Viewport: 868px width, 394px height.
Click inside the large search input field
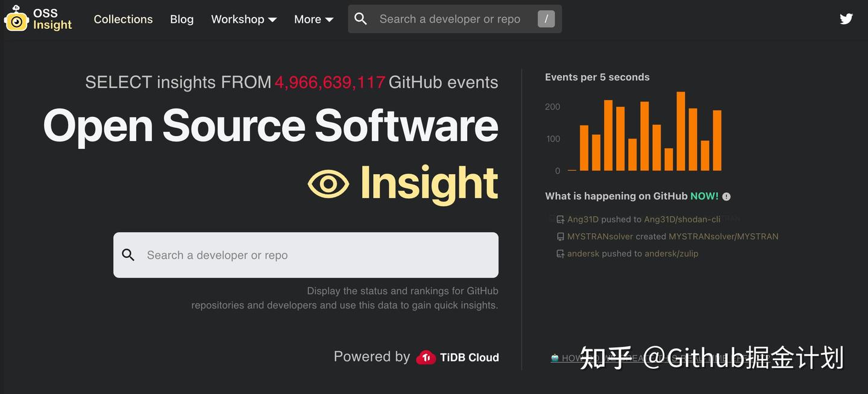tap(301, 255)
